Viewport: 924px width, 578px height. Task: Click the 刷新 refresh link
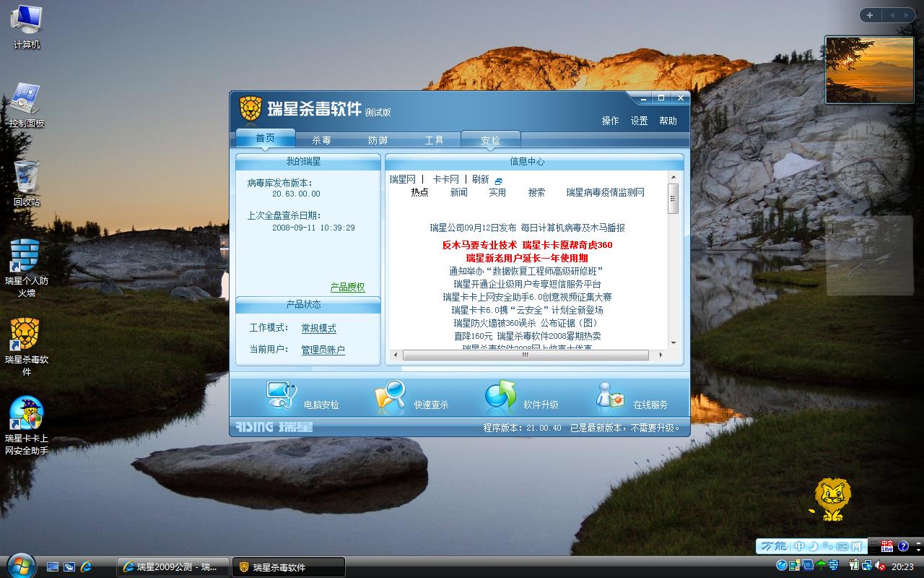(x=480, y=179)
